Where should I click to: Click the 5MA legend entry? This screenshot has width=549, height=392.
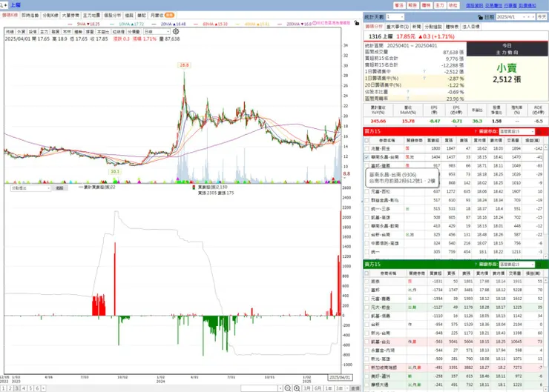click(x=85, y=24)
